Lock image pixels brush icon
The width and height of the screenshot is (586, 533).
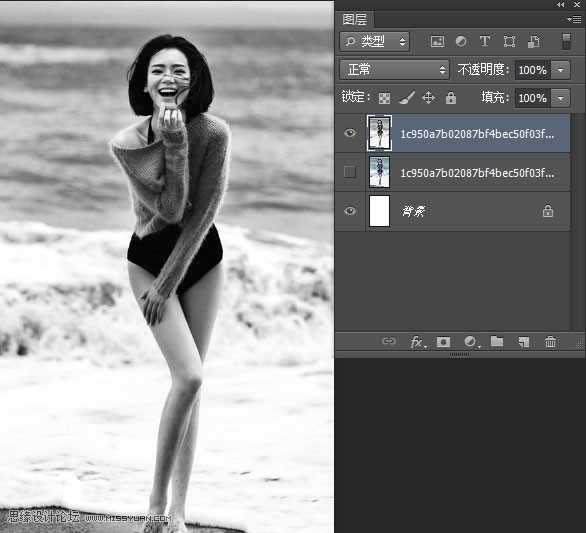(407, 98)
